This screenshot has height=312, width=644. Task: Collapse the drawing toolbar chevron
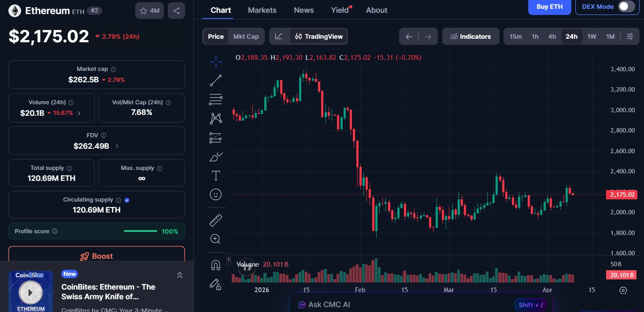pyautogui.click(x=229, y=259)
